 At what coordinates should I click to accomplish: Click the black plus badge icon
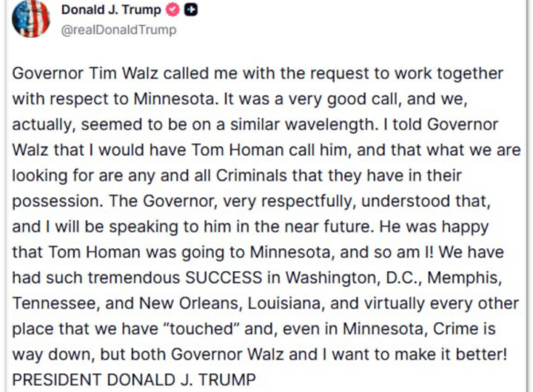click(191, 11)
